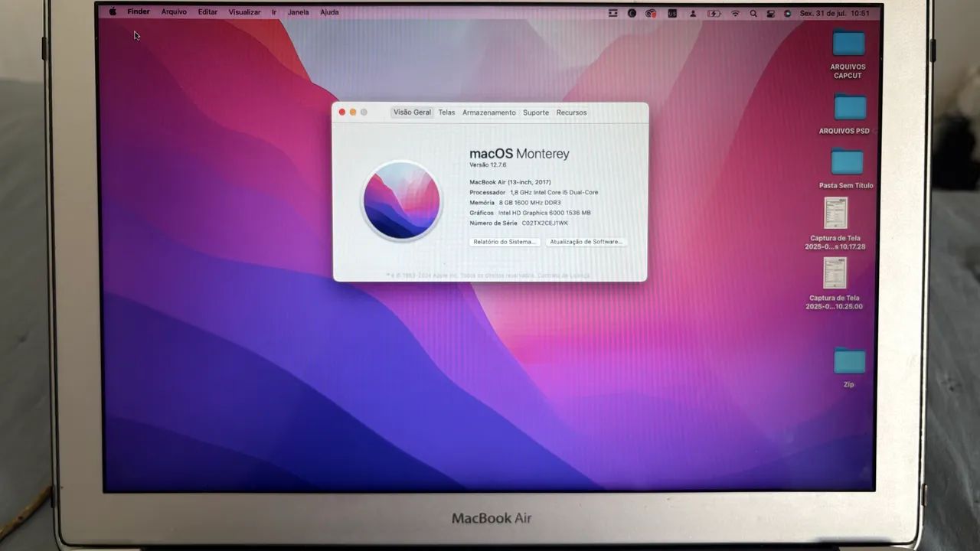Click the Relatório do Sistema button
This screenshot has width=980, height=551.
point(505,242)
